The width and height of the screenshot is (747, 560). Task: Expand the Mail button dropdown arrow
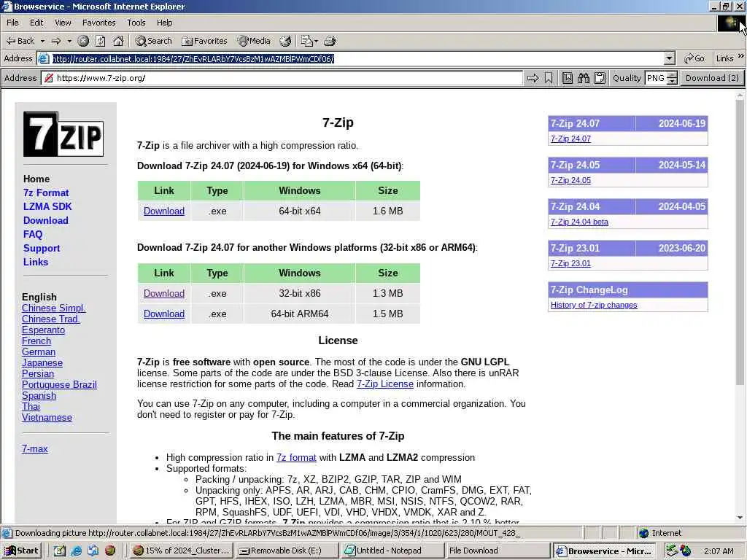pyautogui.click(x=316, y=41)
